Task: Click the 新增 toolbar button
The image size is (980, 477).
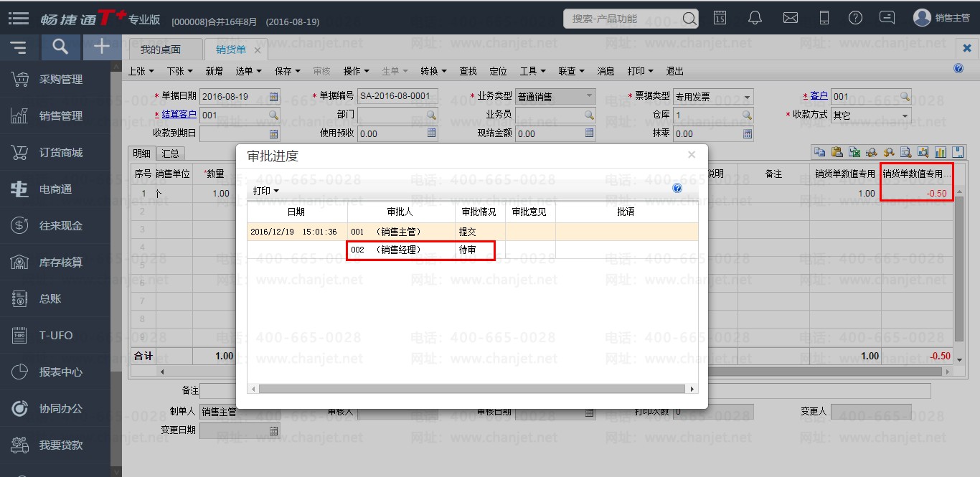Action: [214, 71]
